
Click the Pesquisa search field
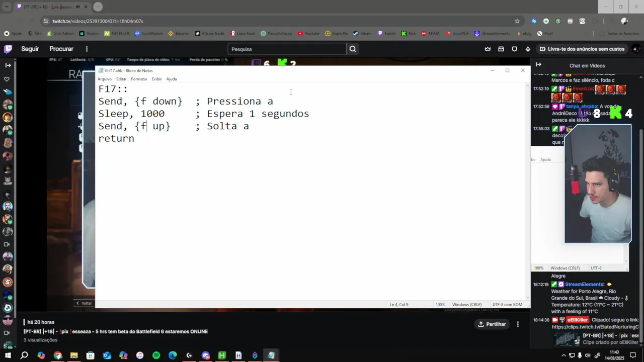[287, 49]
